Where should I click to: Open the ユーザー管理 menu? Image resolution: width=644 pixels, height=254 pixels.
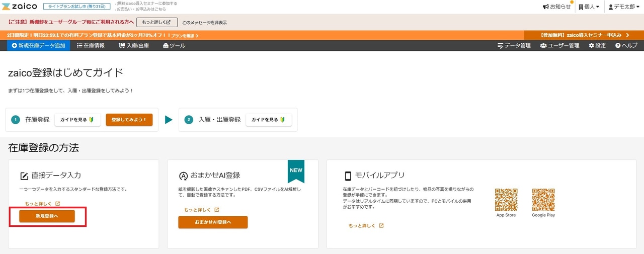[559, 45]
